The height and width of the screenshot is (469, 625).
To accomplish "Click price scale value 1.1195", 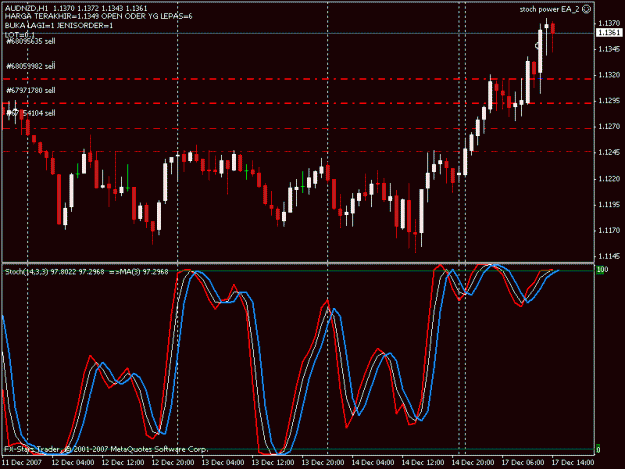I will [x=609, y=205].
